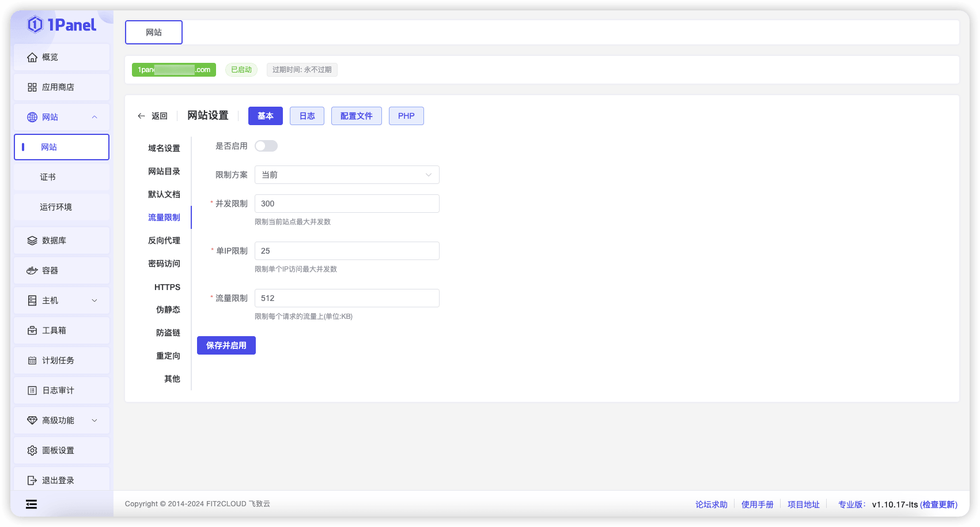The image size is (980, 527).
Task: Open the 概览 overview page from sidebar
Action: (50, 57)
